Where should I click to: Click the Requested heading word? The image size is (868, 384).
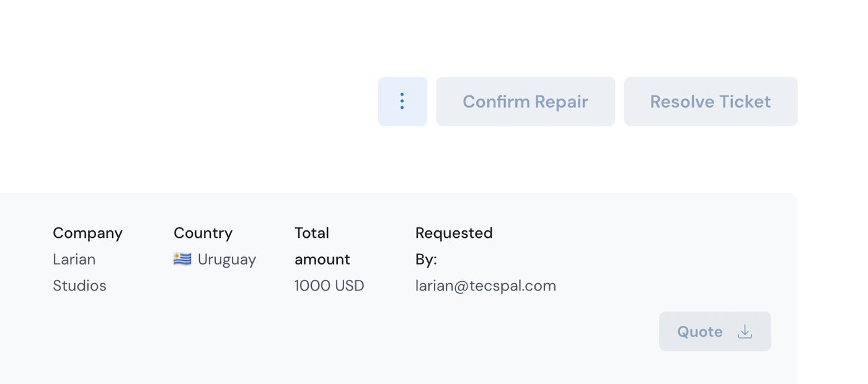pos(454,233)
